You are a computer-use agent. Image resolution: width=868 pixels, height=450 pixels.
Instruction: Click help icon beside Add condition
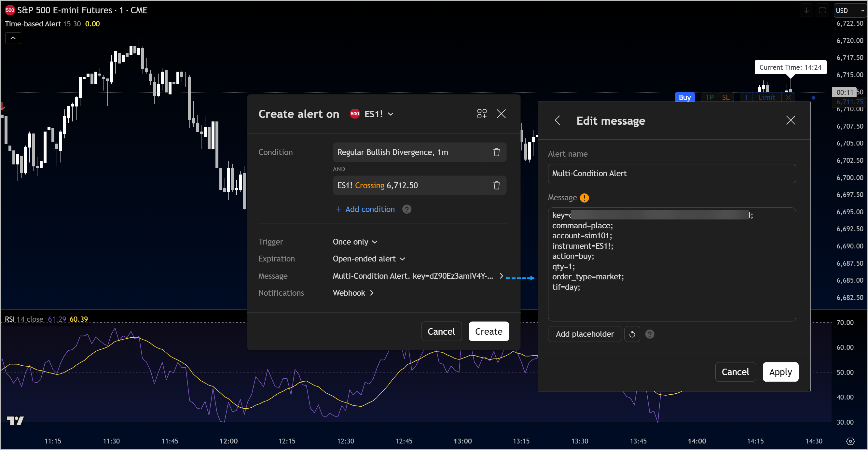[407, 209]
